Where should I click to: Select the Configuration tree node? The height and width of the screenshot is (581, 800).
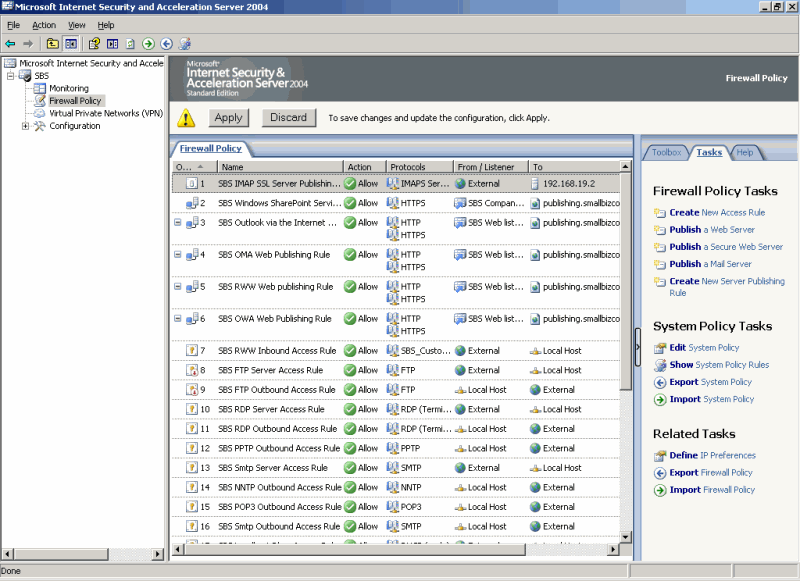coord(74,126)
